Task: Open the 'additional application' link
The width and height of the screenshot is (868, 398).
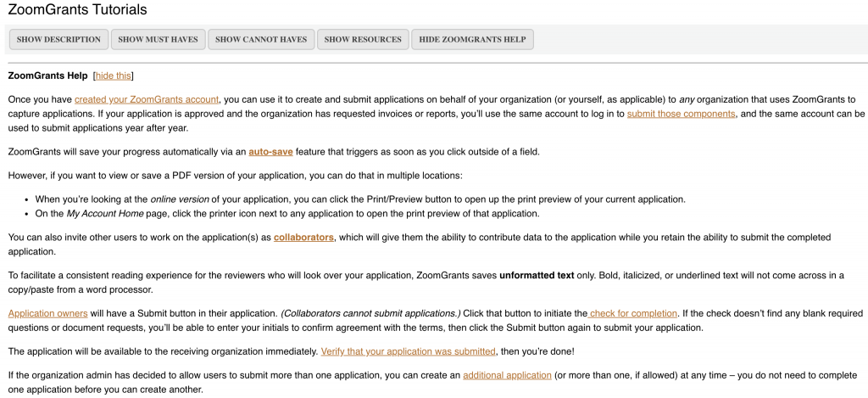Action: click(507, 375)
